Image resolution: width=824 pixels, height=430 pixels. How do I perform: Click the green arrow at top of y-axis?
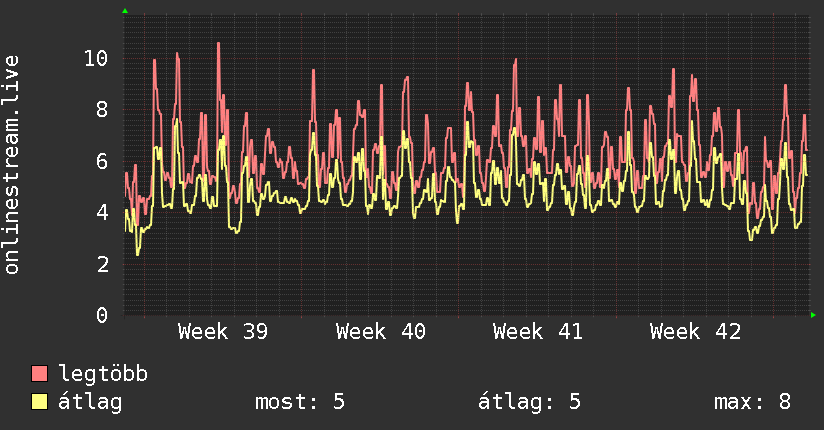(x=125, y=11)
